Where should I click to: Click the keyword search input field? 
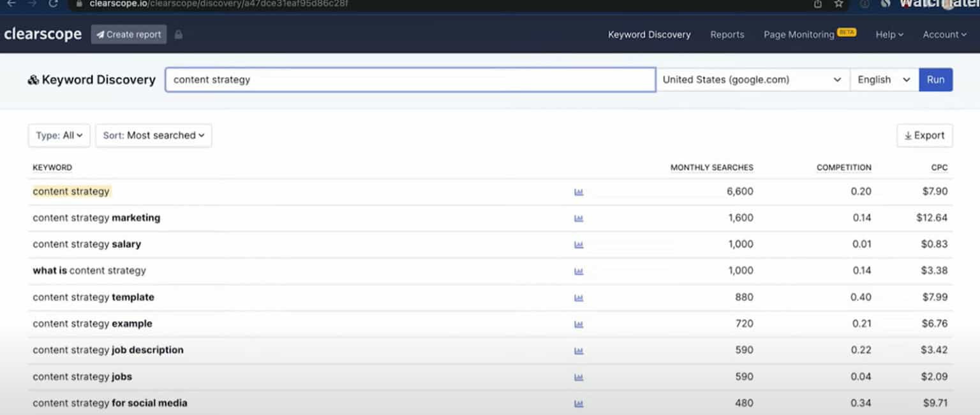coord(410,80)
